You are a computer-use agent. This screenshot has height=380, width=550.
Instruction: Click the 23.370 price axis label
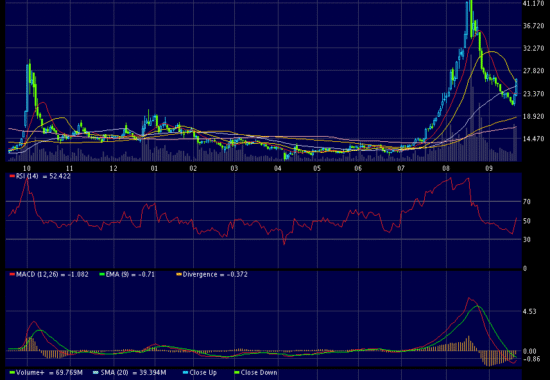click(x=533, y=94)
